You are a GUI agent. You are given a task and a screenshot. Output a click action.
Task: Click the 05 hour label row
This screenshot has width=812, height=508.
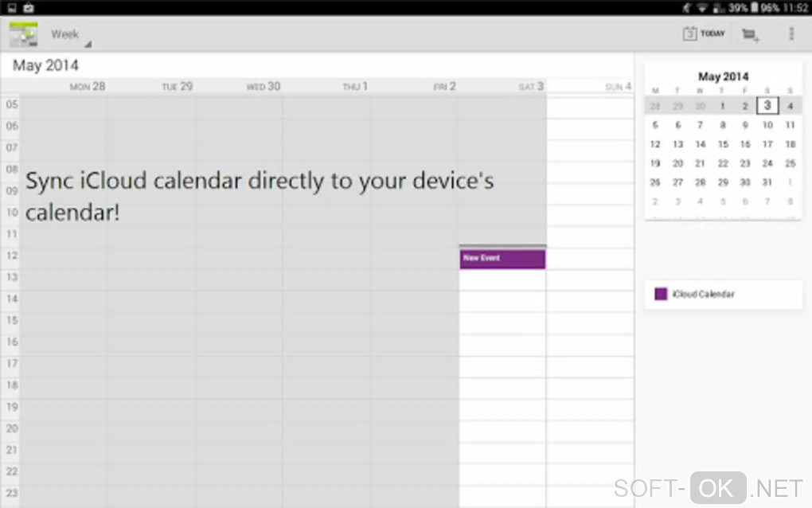click(x=12, y=104)
